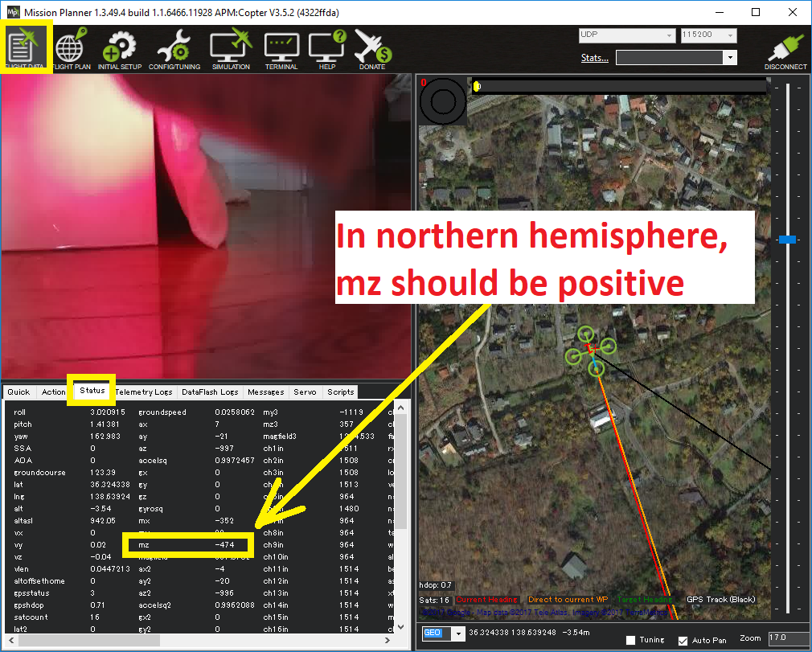Click the HUD video view
812x652 pixels.
(x=206, y=226)
